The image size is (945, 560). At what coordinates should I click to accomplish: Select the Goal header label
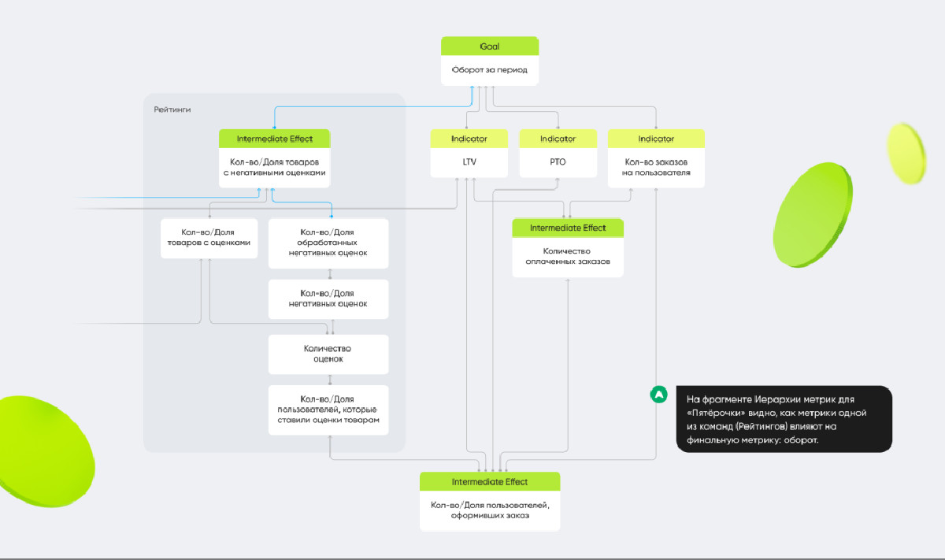point(489,46)
